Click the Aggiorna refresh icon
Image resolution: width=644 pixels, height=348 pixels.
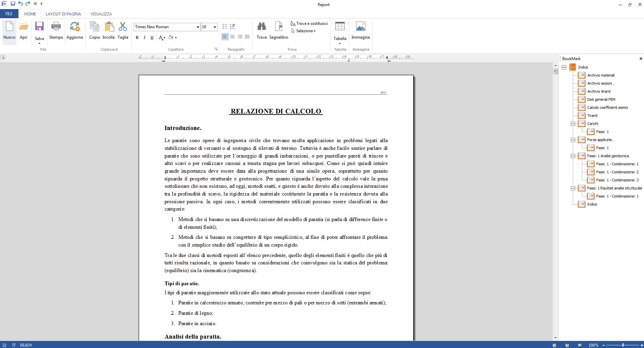[x=75, y=27]
